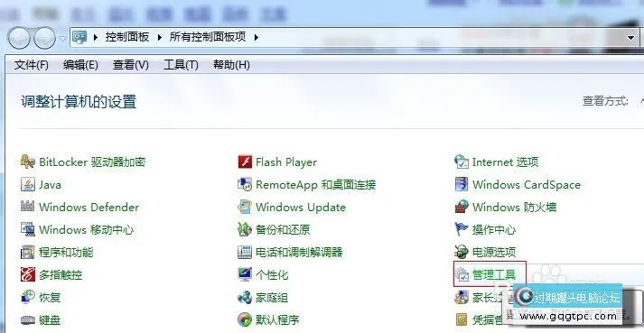This screenshot has height=333, width=644.
Task: Expand the arrow after 所有控制面板项 in breadcrumb
Action: click(257, 37)
